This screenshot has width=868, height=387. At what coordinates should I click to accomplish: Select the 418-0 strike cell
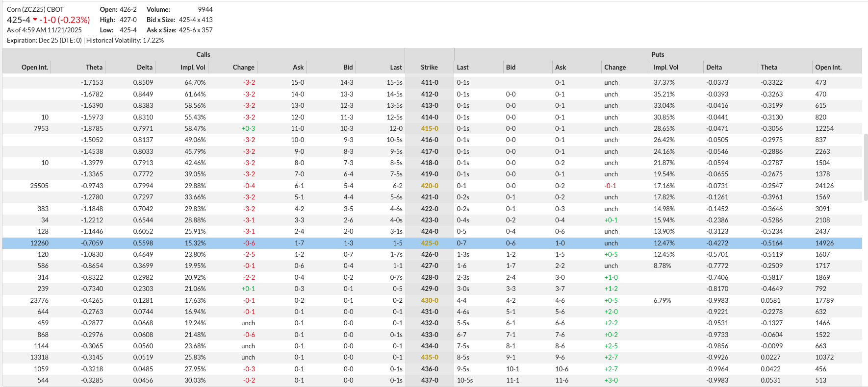click(x=430, y=163)
